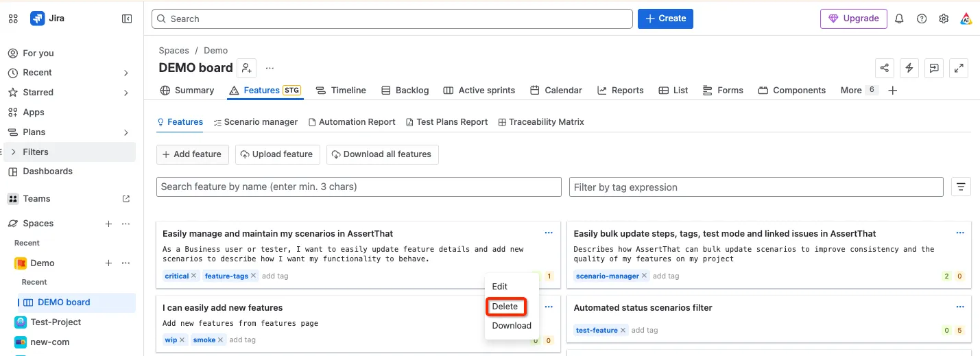The image size is (980, 356).
Task: Open the automation lightning bolt icon
Action: point(909,68)
